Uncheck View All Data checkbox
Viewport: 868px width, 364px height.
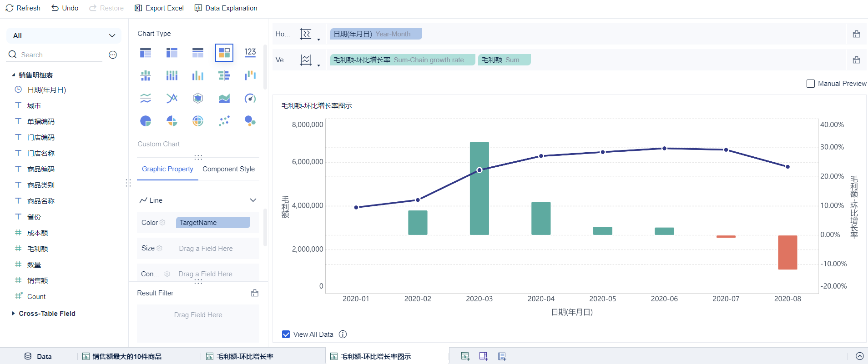[286, 334]
